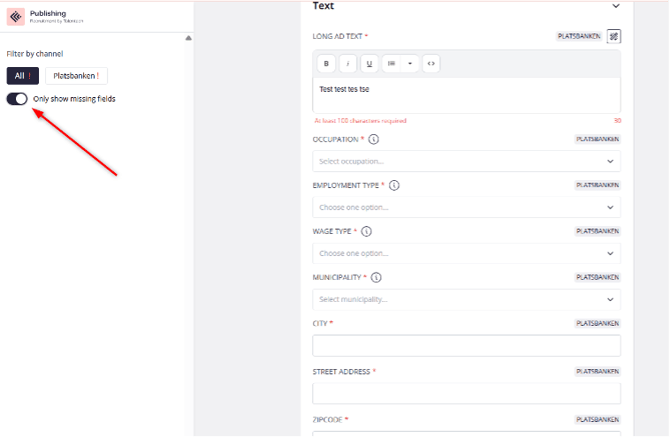The width and height of the screenshot is (670, 437).
Task: Apply bold formatting in the ad text editor
Action: pyautogui.click(x=326, y=63)
